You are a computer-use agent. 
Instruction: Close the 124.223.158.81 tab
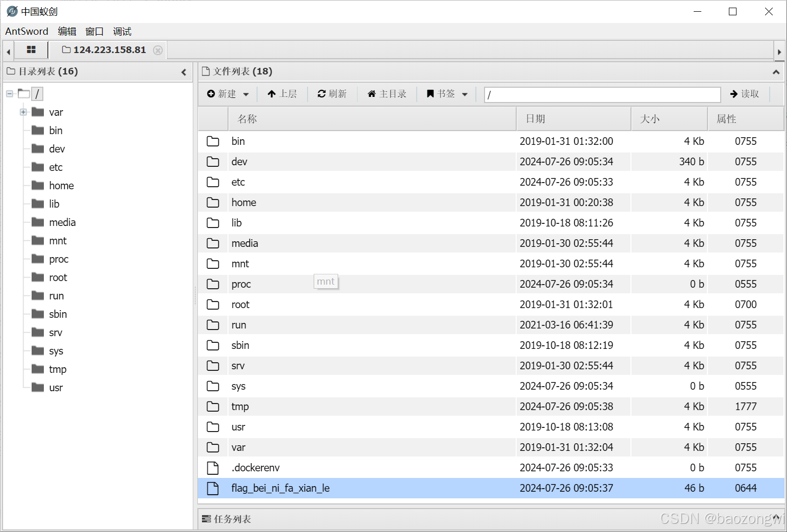[x=158, y=50]
